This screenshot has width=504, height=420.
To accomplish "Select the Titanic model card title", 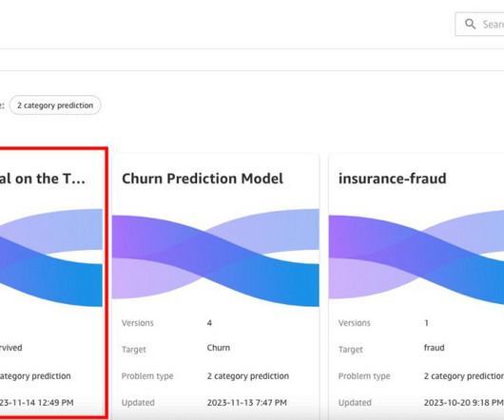I will tap(43, 179).
